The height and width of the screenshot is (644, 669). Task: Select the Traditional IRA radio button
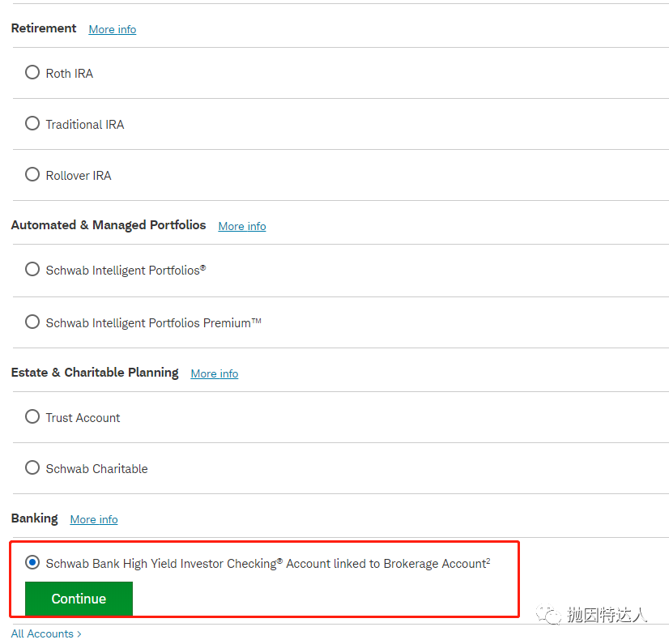coord(32,123)
